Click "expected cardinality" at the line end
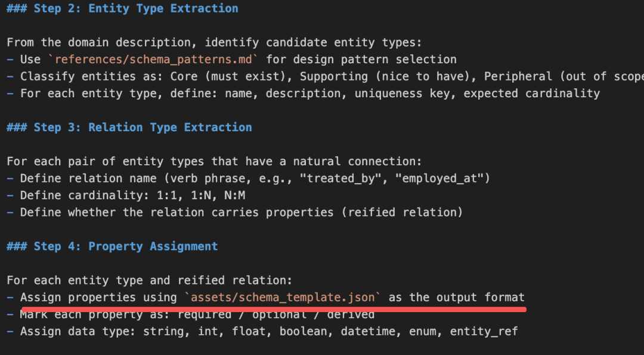644x355 pixels. coord(532,94)
